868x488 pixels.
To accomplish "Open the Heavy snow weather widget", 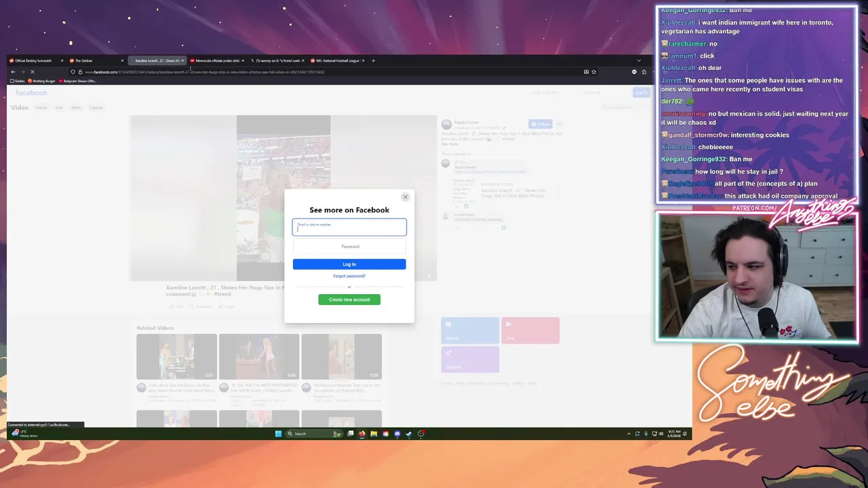I will coord(26,433).
